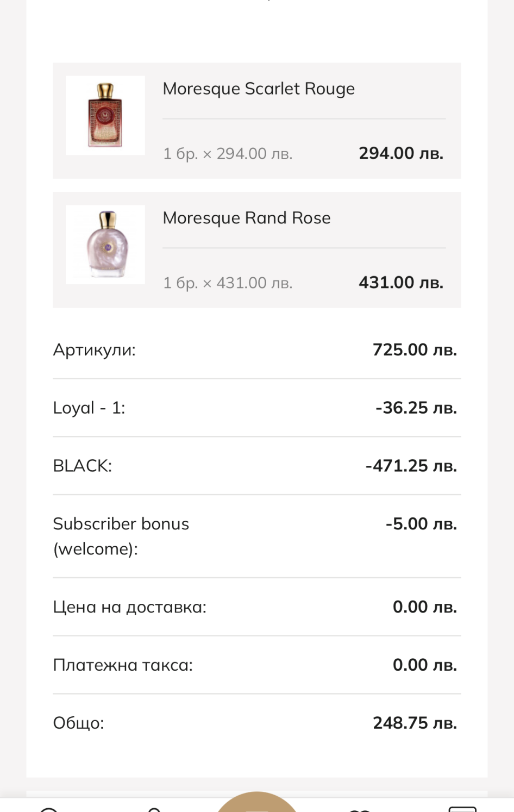Click the Артикули subtotal label
Image resolution: width=514 pixels, height=812 pixels.
[95, 350]
